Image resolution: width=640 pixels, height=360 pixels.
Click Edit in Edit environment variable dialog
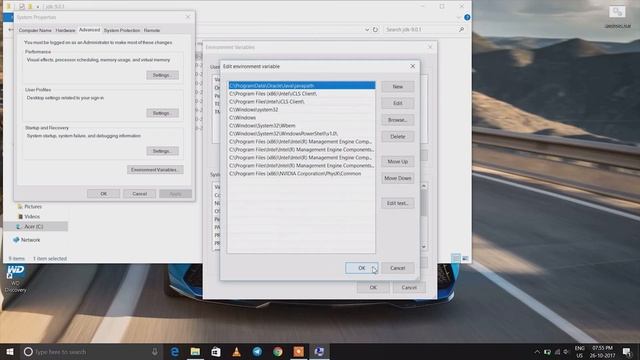tap(398, 103)
